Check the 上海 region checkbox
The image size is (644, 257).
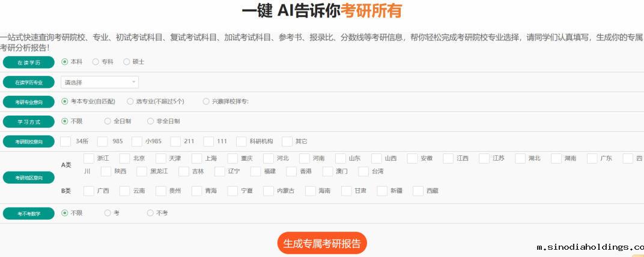pyautogui.click(x=197, y=158)
